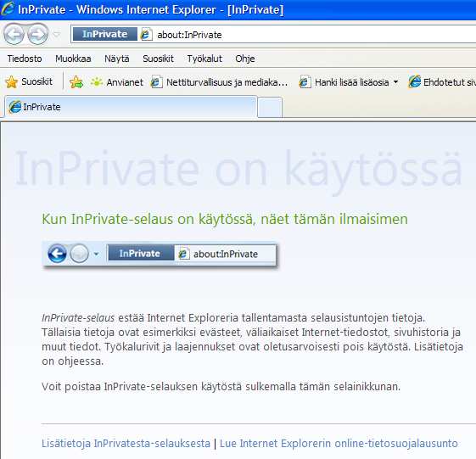
Task: Select the InPrivate tab
Action: click(x=131, y=107)
